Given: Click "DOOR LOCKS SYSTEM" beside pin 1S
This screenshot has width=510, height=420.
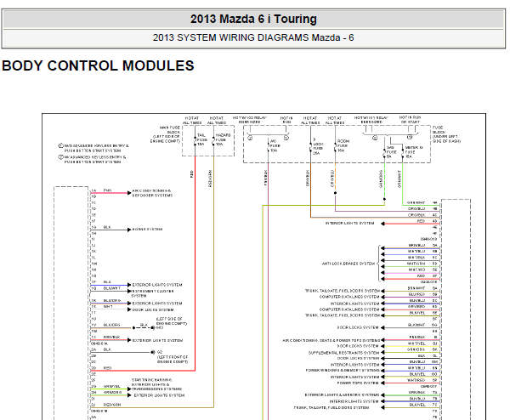Looking at the screenshot, I should [x=152, y=309].
